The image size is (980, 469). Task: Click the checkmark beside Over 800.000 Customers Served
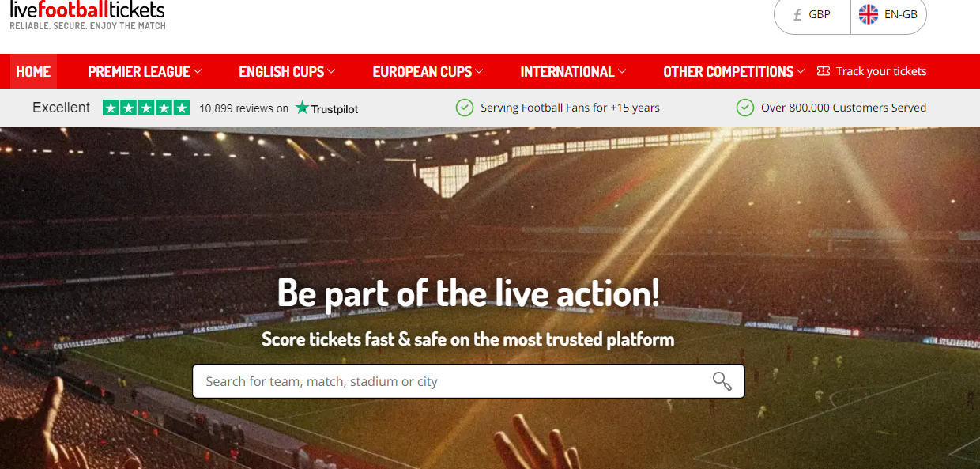744,108
